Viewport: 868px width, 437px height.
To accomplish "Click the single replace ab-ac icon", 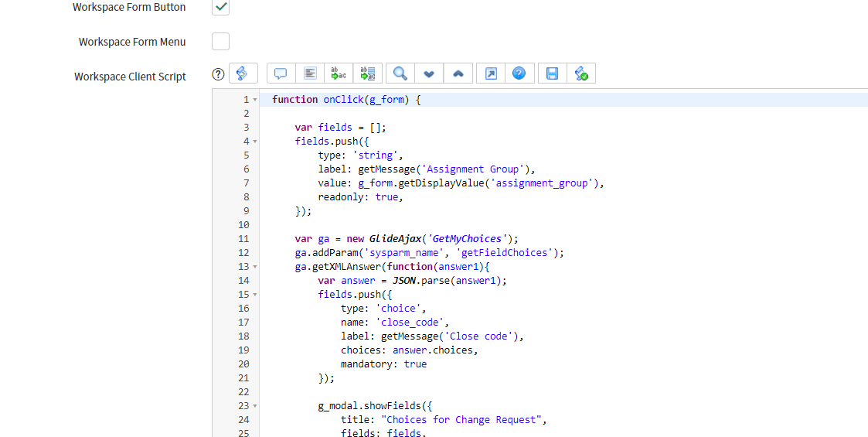I will (339, 73).
